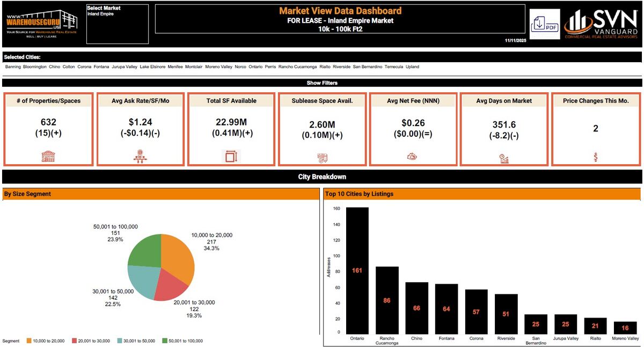
Task: Click the PDF download icon
Action: click(x=544, y=25)
